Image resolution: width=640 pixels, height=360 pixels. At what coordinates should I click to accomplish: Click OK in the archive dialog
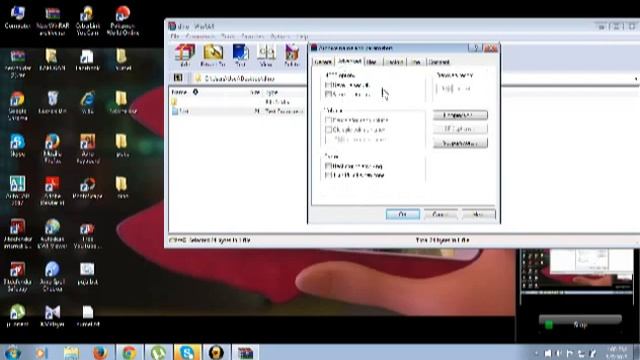tap(402, 214)
